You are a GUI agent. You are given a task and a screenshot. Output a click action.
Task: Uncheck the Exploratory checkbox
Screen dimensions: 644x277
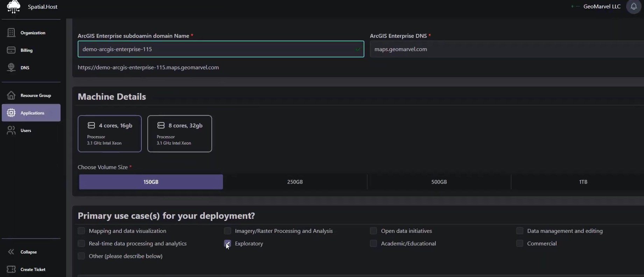[227, 243]
